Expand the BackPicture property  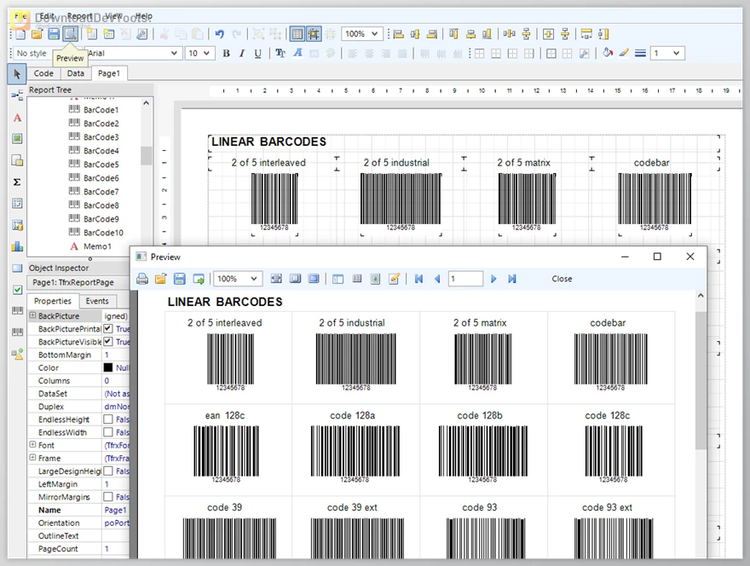click(x=33, y=315)
